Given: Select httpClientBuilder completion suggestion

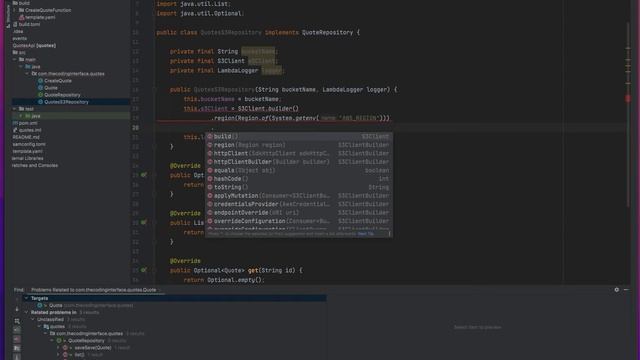Looking at the screenshot, I should 299,162.
